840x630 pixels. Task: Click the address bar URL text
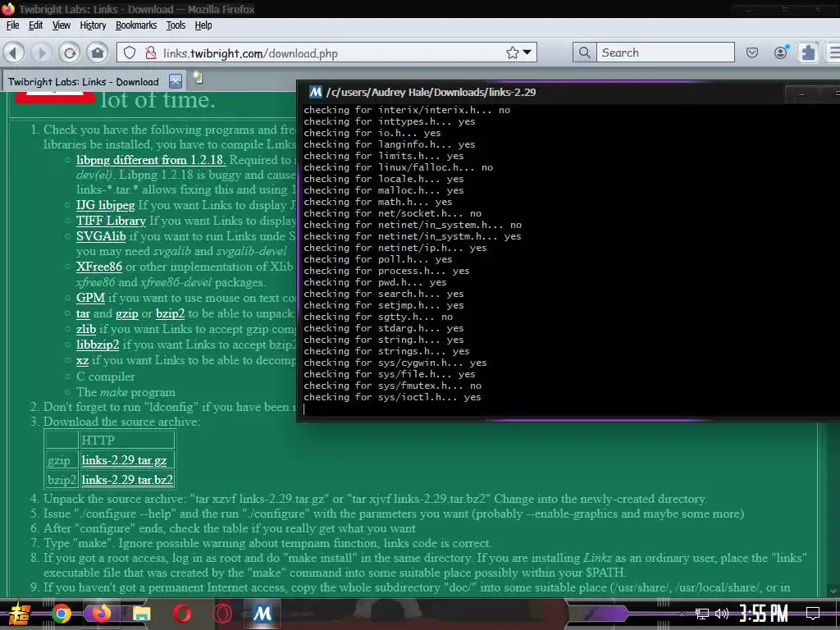(250, 53)
